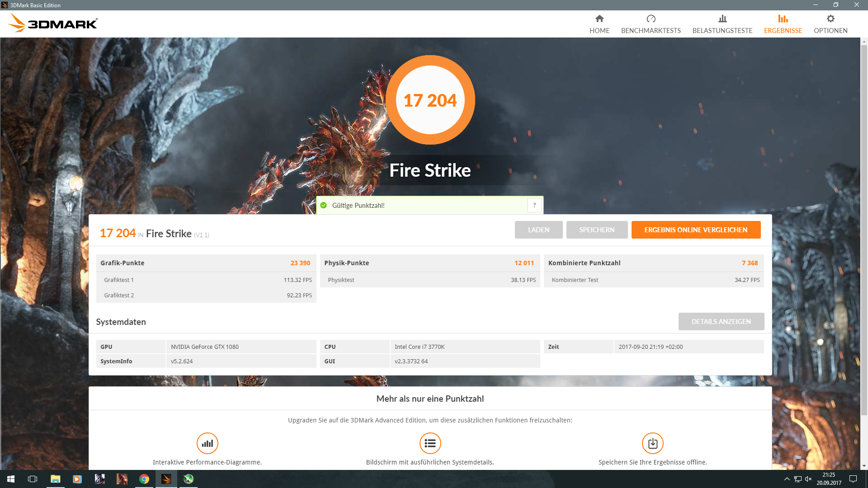868x488 pixels.
Task: Toggle muted volume icon in tray
Action: click(808, 479)
